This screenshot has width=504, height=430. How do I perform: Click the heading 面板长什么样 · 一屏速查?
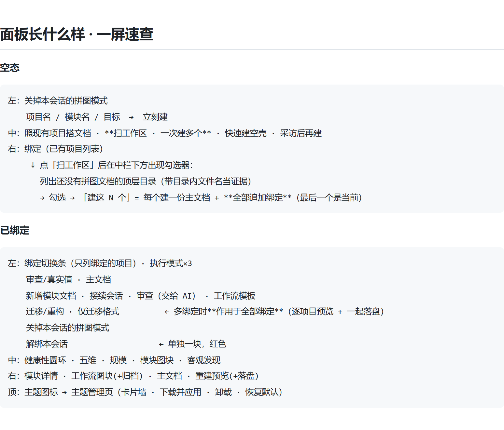77,34
